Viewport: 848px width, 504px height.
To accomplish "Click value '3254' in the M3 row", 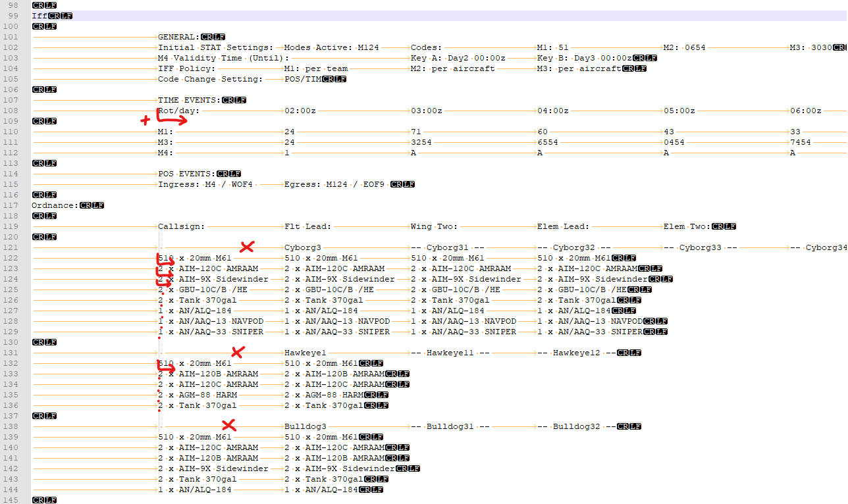I will coord(421,142).
